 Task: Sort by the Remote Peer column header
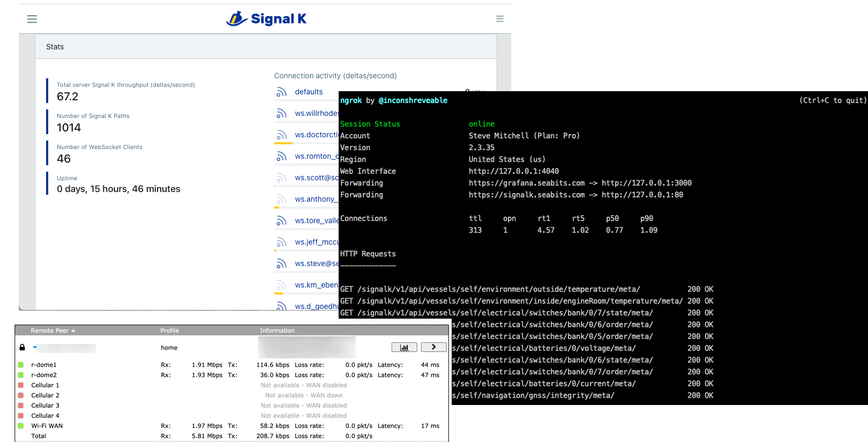53,330
